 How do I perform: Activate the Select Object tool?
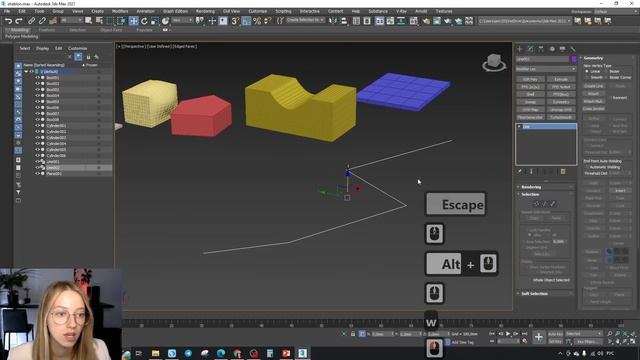pos(89,20)
